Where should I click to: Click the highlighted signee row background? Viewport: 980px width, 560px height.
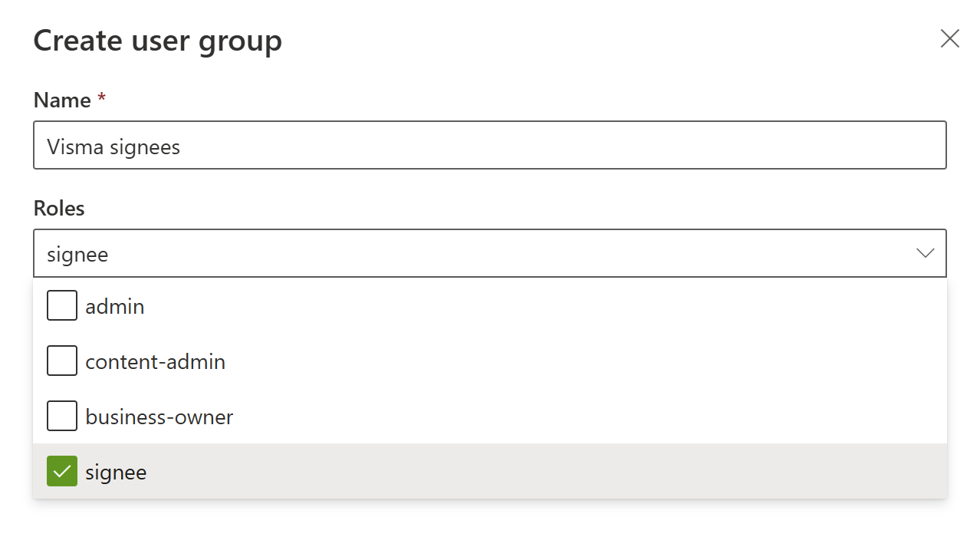click(x=537, y=472)
